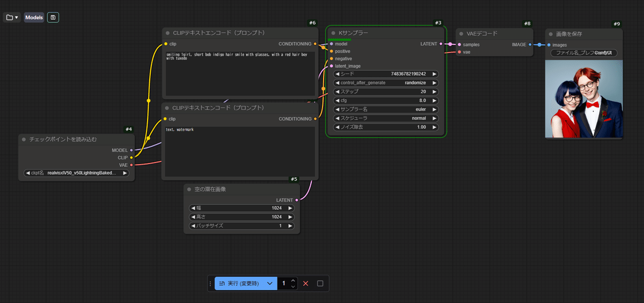The height and width of the screenshot is (303, 644).
Task: Switch to previous sampler with サンプラー名 left arrow
Action: [x=338, y=109]
